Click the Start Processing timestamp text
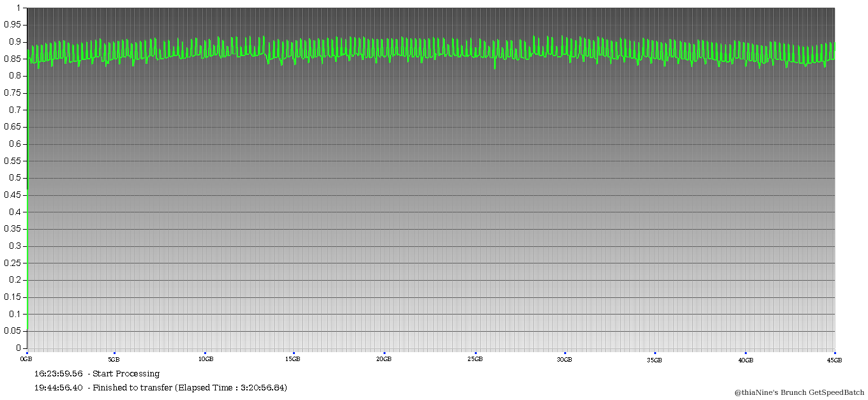The height and width of the screenshot is (400, 868). pos(97,374)
